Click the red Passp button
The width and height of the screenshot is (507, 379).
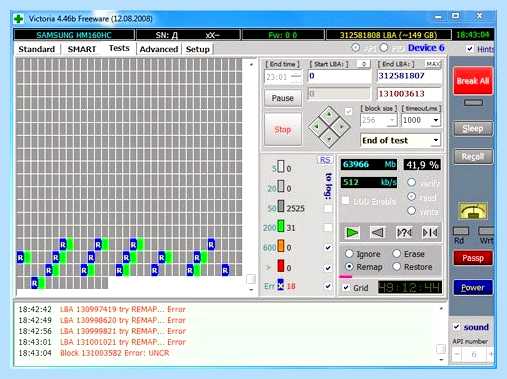click(x=473, y=258)
